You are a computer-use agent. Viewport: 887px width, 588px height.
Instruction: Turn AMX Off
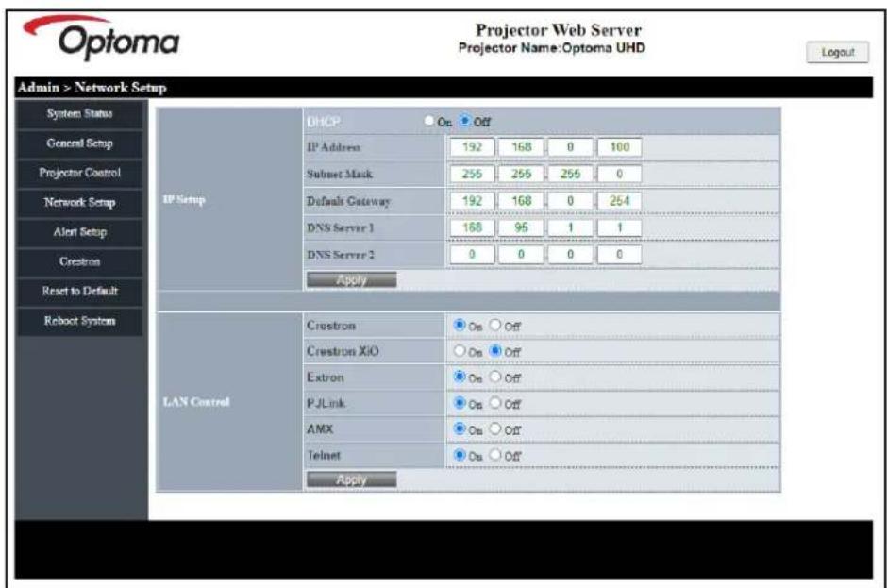click(495, 428)
